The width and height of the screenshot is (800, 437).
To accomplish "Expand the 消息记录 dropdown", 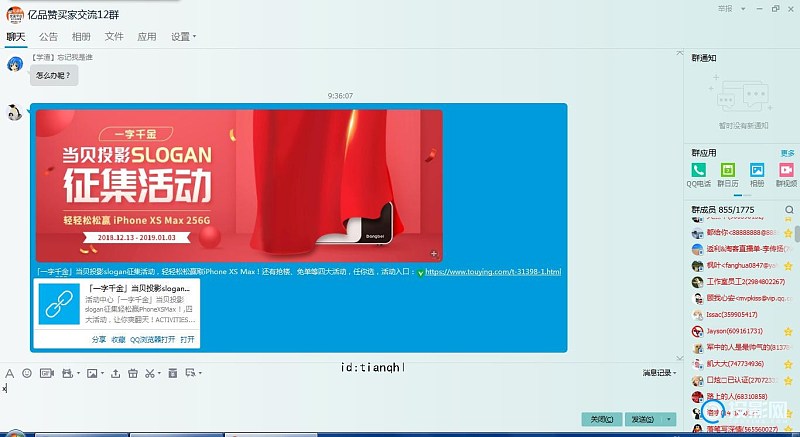I will coord(659,373).
